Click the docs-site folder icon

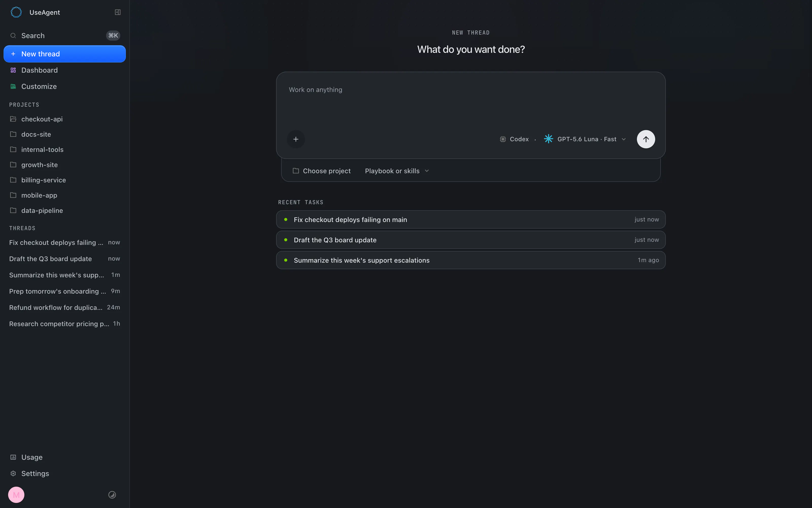click(x=13, y=134)
